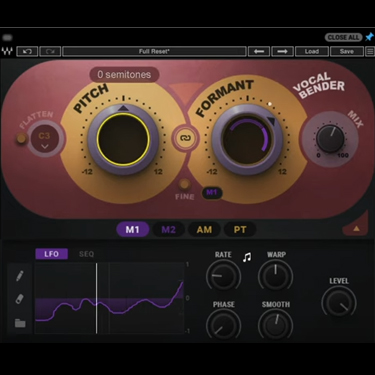
Task: Click the Rate knob
Action: [x=223, y=276]
